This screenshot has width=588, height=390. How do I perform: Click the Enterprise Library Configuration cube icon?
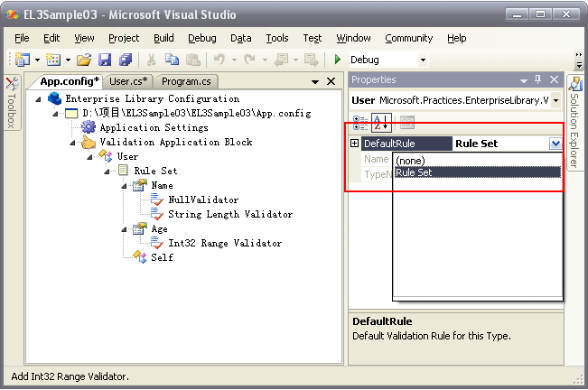click(55, 98)
